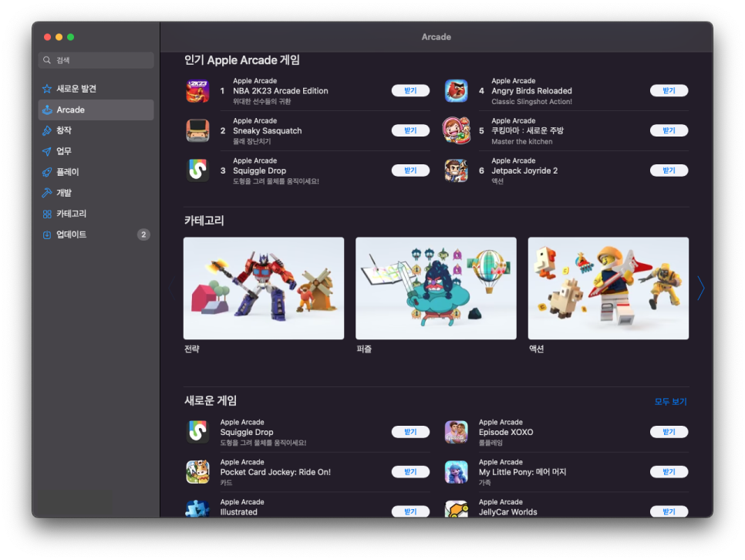Open the JellyCar Worlds title text
This screenshot has height=560, width=745.
coord(508,512)
